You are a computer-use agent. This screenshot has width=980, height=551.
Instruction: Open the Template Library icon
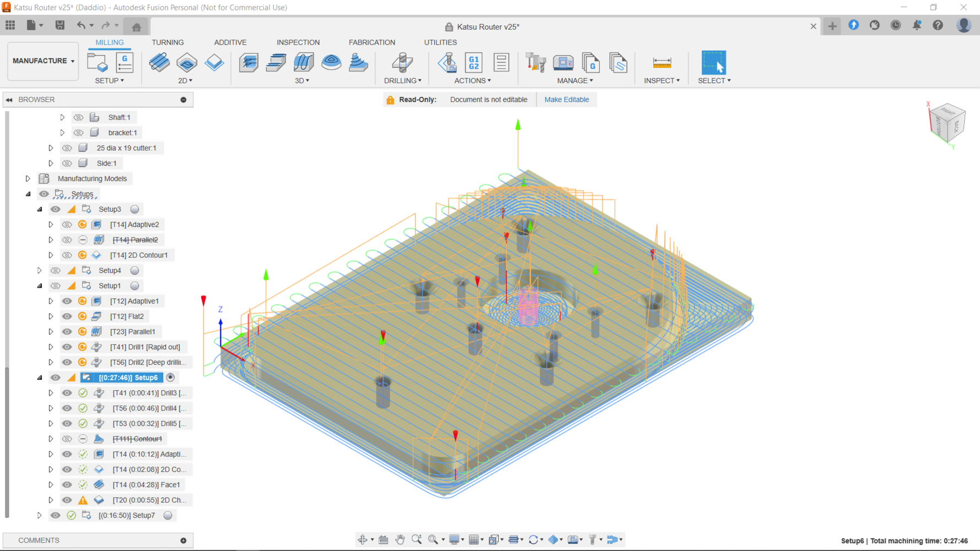[x=618, y=62]
